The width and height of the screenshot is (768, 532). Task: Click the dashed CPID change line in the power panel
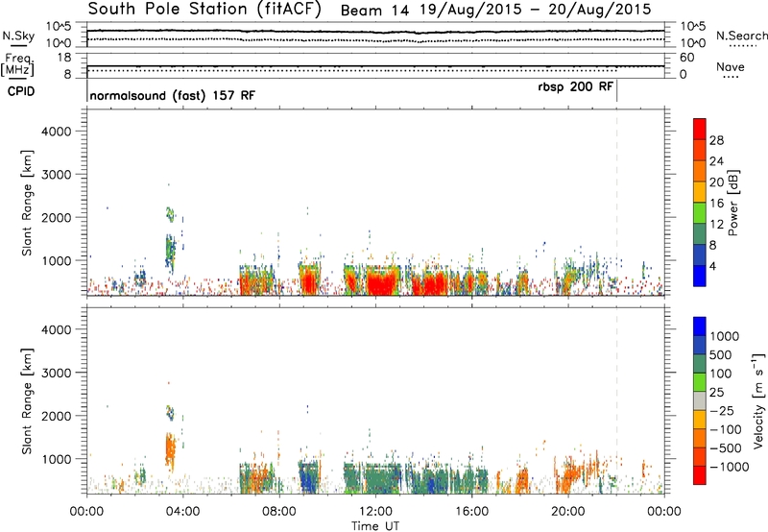pos(616,202)
